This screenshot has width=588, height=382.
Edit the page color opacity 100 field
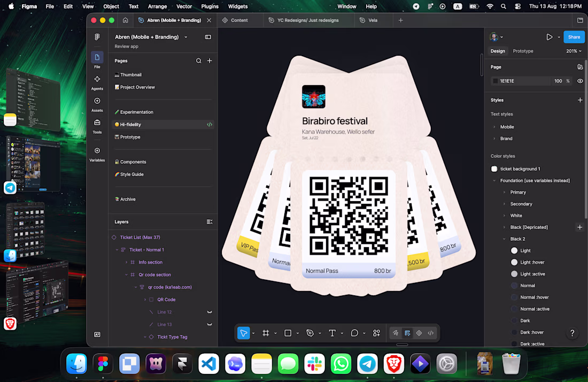[558, 81]
